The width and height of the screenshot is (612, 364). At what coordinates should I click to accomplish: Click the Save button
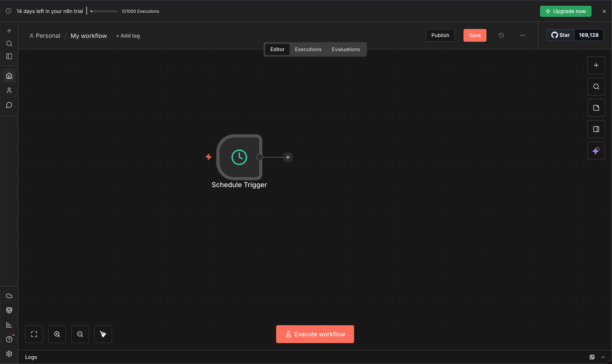(x=475, y=35)
